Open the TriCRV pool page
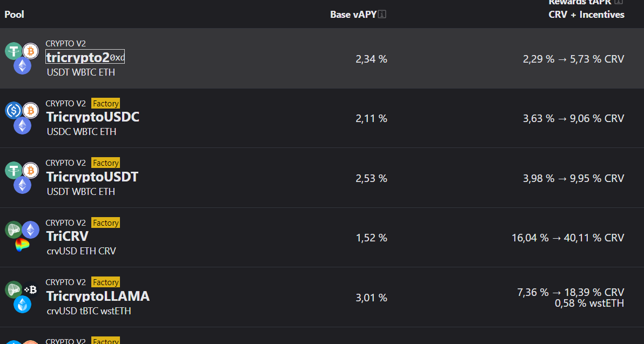The image size is (644, 344). (x=68, y=236)
